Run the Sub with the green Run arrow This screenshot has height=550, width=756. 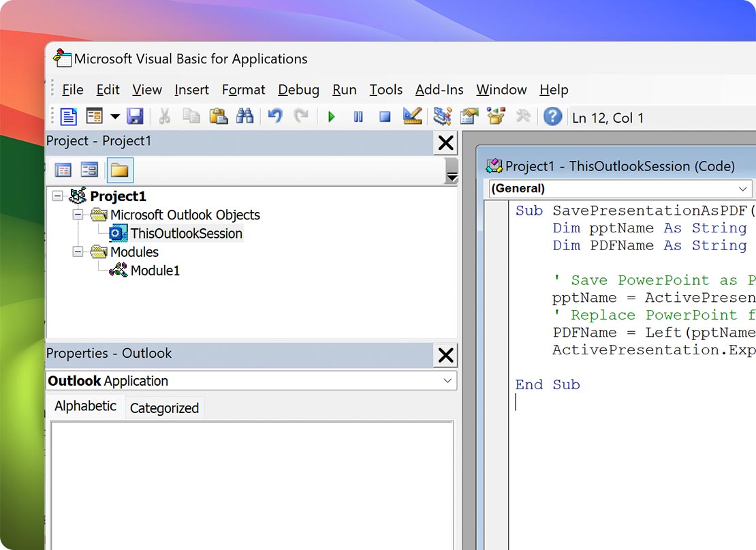332,116
